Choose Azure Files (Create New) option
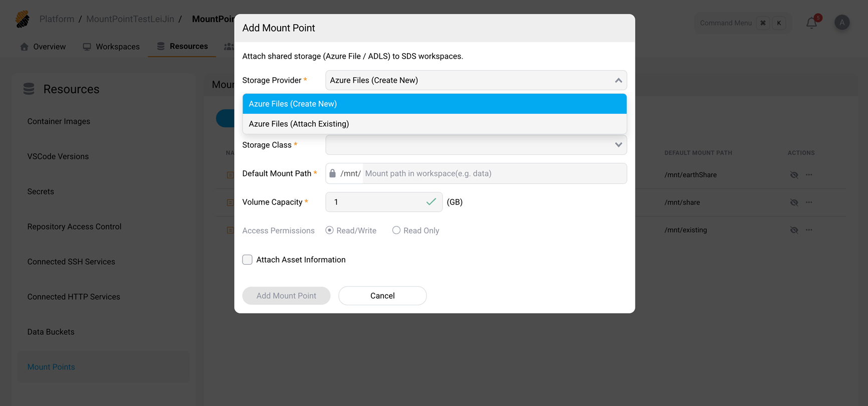The width and height of the screenshot is (868, 406). coord(435,104)
